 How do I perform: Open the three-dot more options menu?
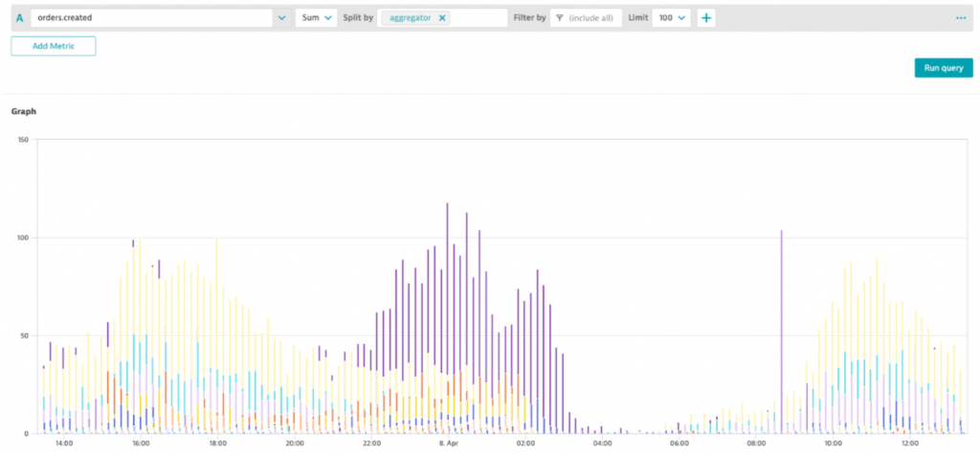960,18
